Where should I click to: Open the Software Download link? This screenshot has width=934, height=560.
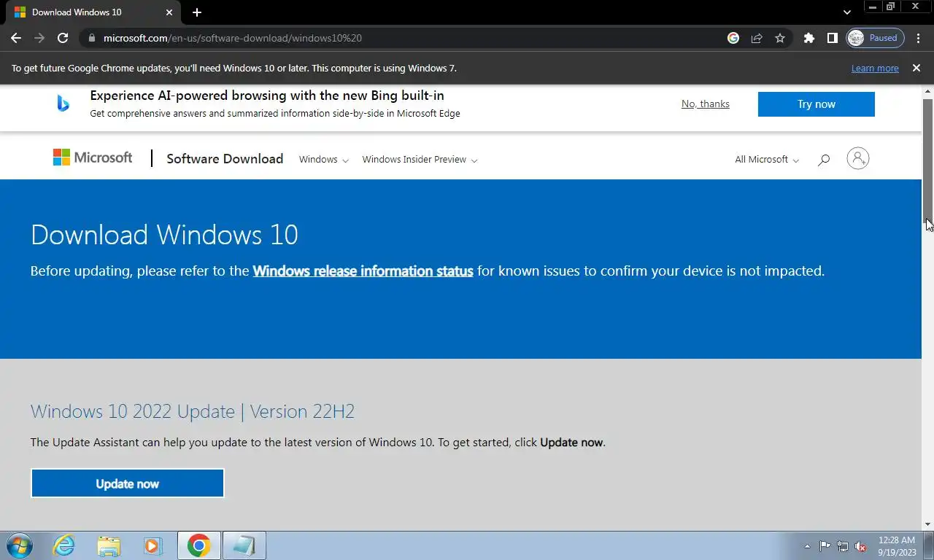click(225, 159)
